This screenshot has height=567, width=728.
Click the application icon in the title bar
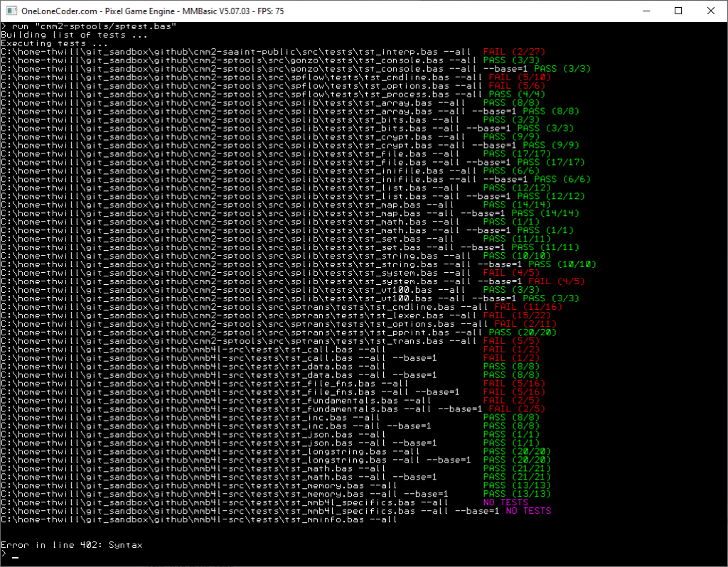point(11,11)
